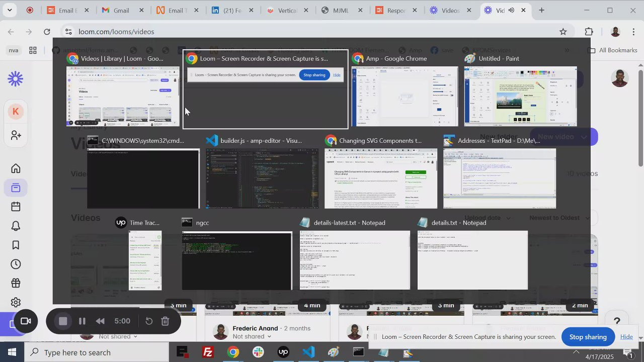This screenshot has width=644, height=362.
Task: Open Chrome three-dot menu
Action: coord(633,32)
